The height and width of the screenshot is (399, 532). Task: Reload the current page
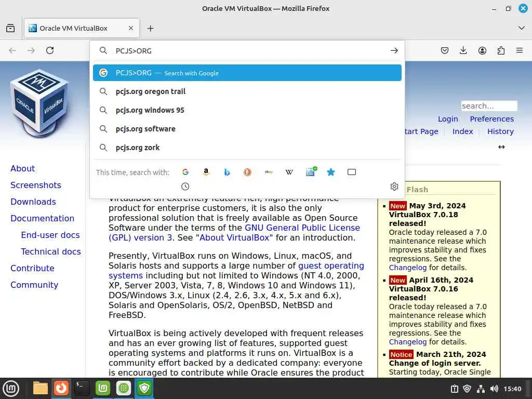[x=50, y=50]
